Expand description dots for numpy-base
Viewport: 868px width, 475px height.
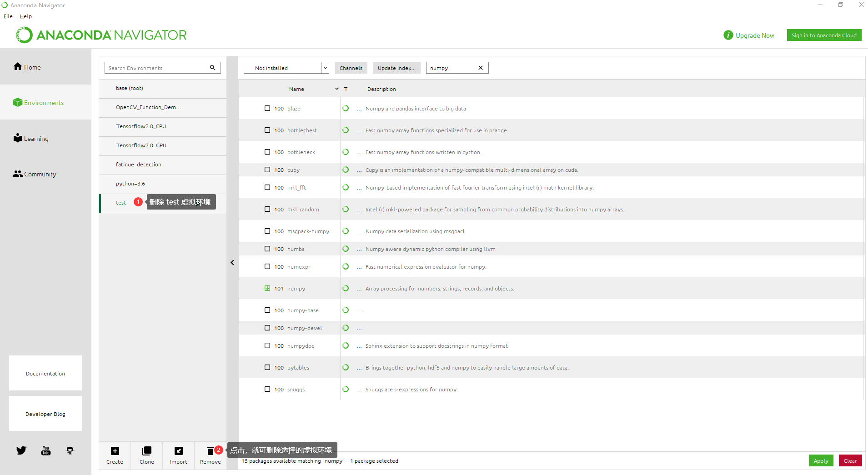359,311
